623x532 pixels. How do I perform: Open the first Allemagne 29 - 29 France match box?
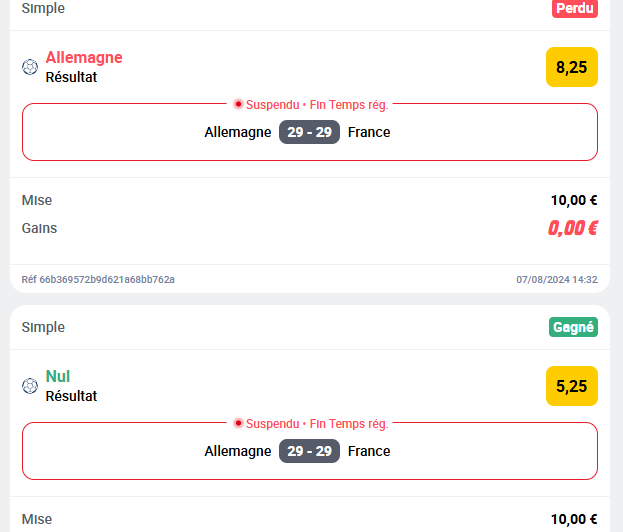(310, 132)
